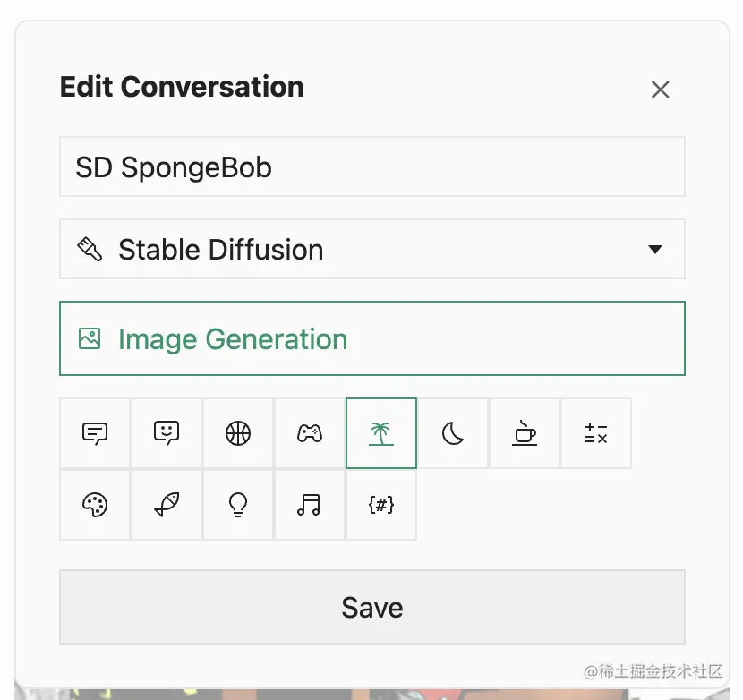Pick the coffee cup avatar icon
The image size is (743, 700).
click(524, 432)
